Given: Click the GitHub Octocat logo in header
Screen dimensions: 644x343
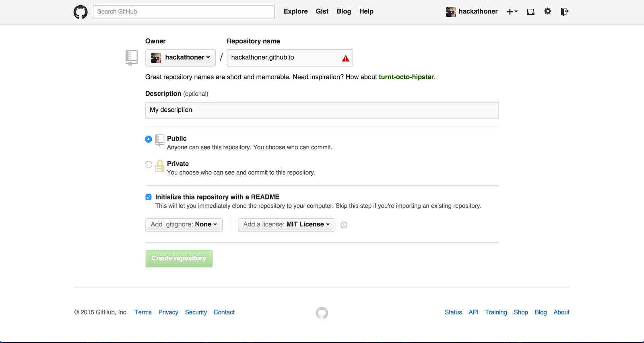Looking at the screenshot, I should pyautogui.click(x=80, y=12).
